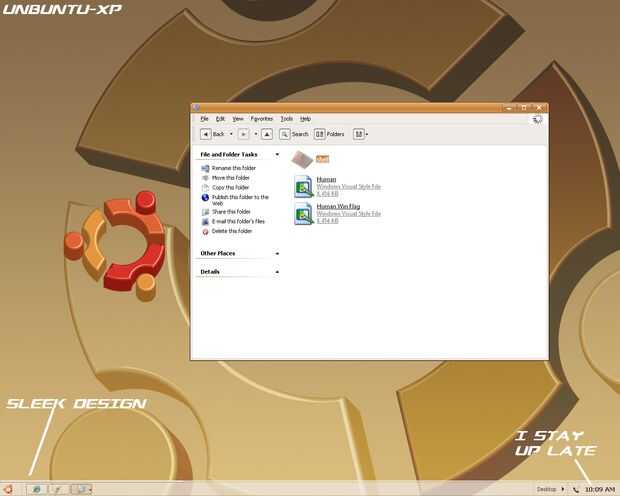Viewport: 620px width, 496px height.
Task: Select the Human Win Flag file icon
Action: [x=304, y=214]
